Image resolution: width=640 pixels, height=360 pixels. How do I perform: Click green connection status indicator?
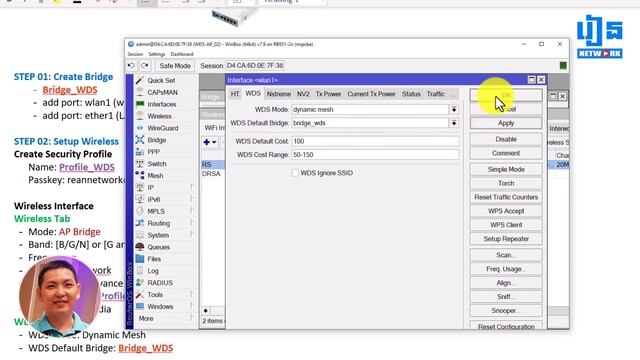pyautogui.click(x=563, y=65)
